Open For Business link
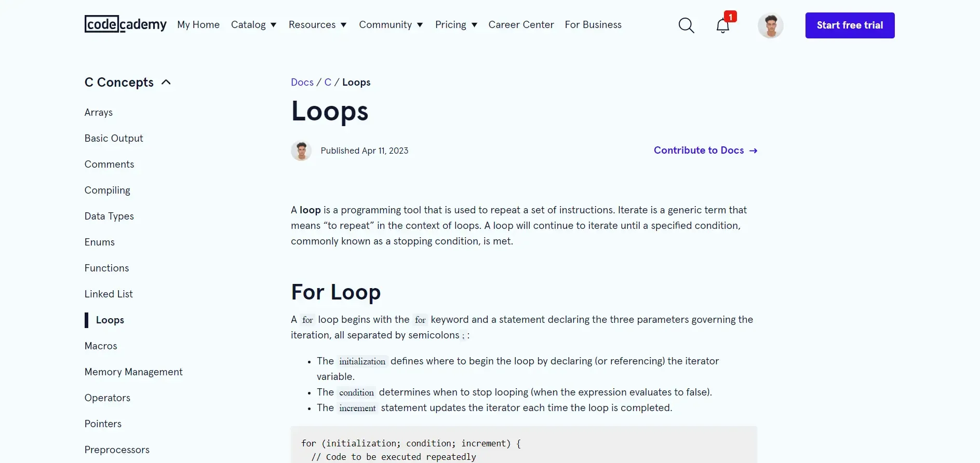The width and height of the screenshot is (980, 463). click(x=593, y=25)
